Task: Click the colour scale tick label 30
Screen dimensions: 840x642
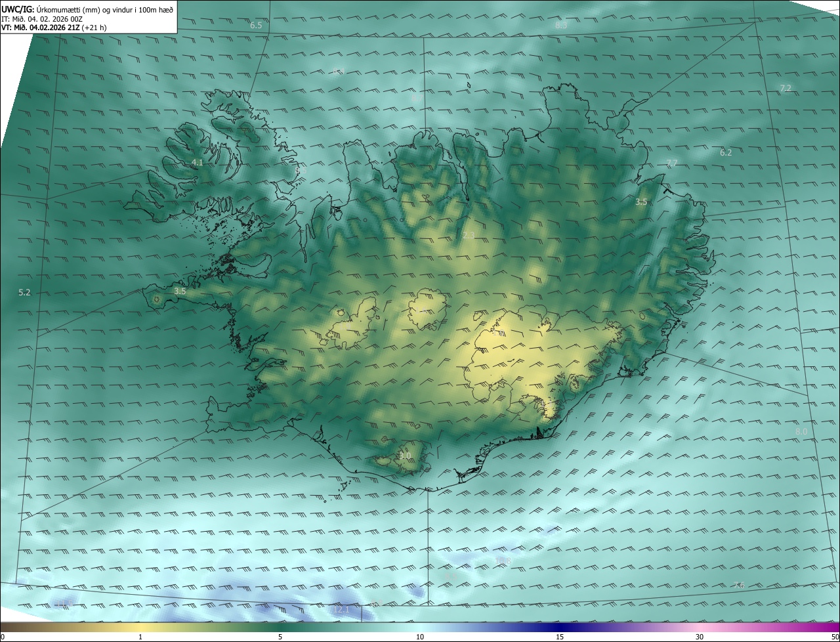Action: 700,637
